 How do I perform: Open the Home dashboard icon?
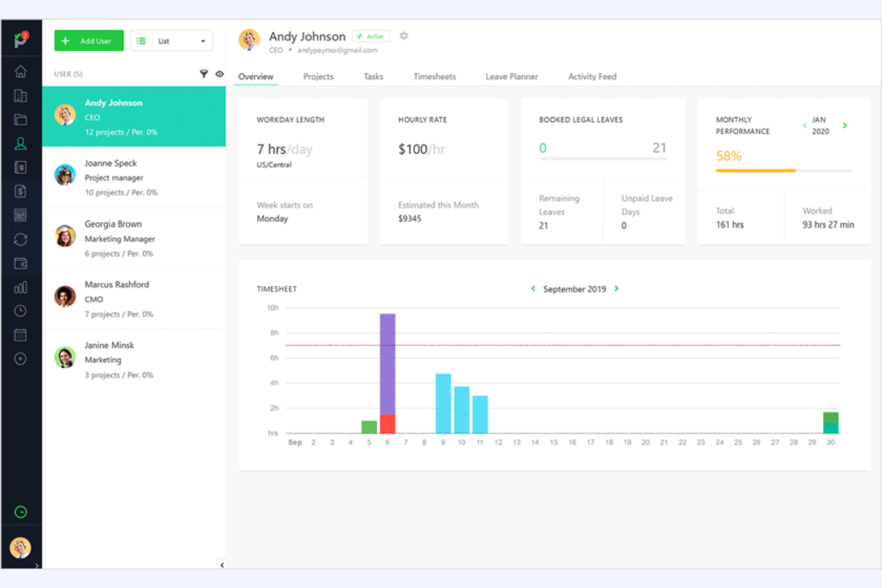21,71
